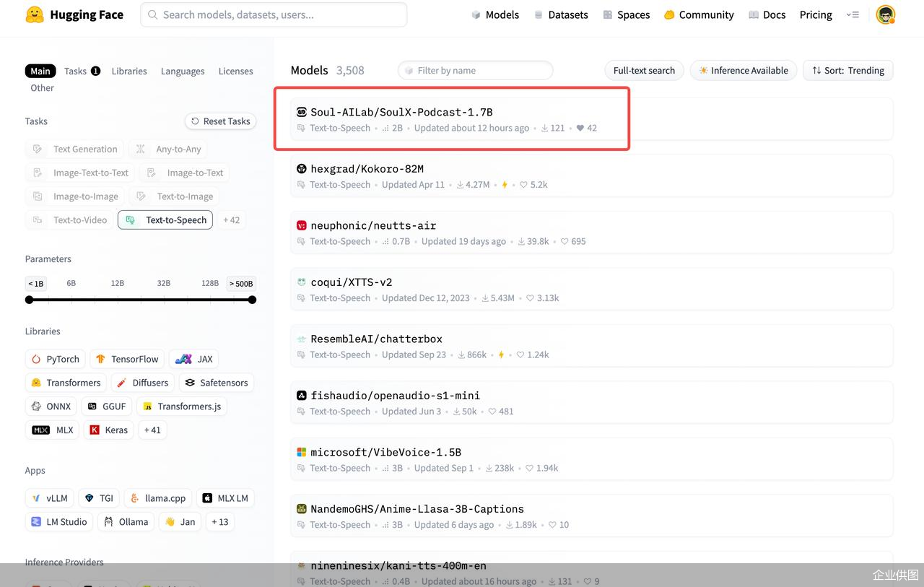Click the TensorFlow library icon
Viewport: 924px width, 587px height.
[x=101, y=359]
